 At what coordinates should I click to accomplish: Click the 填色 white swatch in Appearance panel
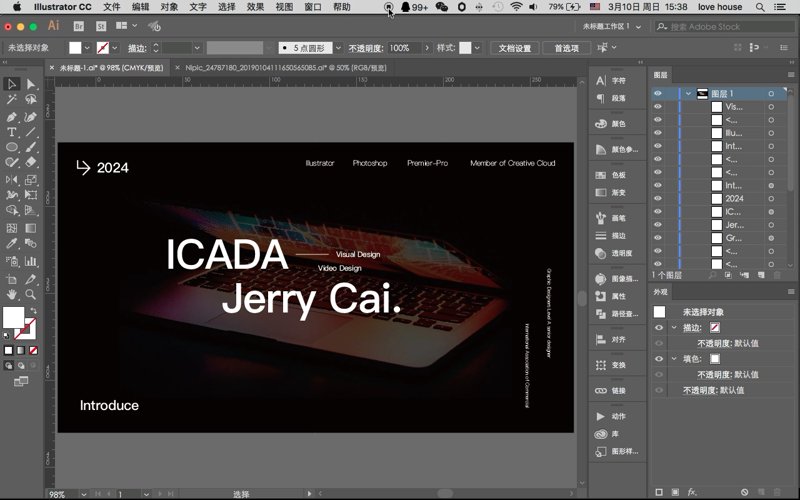coord(715,359)
